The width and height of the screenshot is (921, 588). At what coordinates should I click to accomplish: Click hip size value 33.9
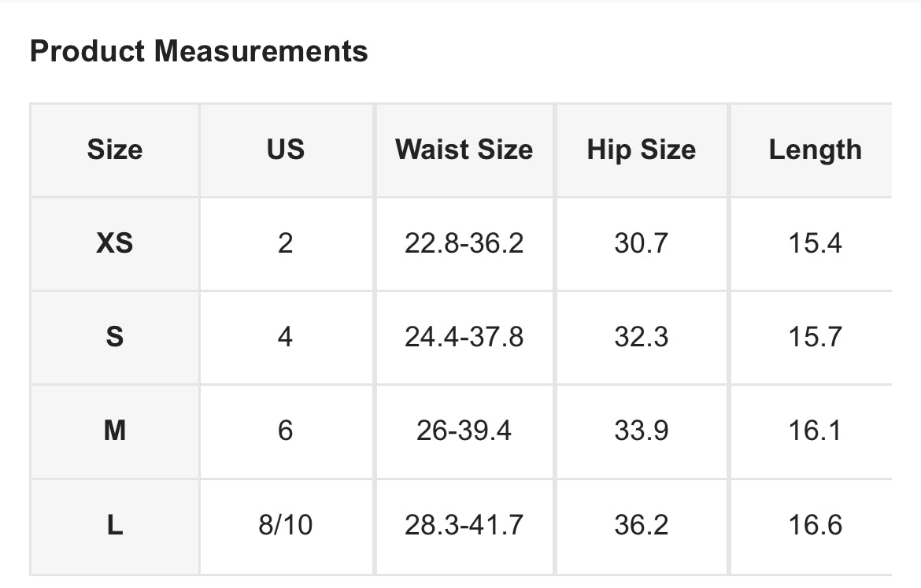tap(642, 431)
